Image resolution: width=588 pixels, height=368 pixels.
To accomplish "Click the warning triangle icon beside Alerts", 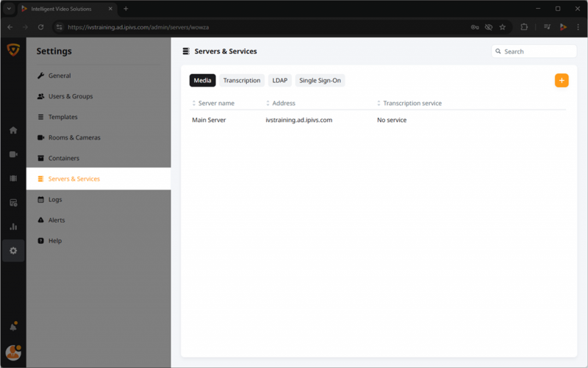I will click(40, 220).
